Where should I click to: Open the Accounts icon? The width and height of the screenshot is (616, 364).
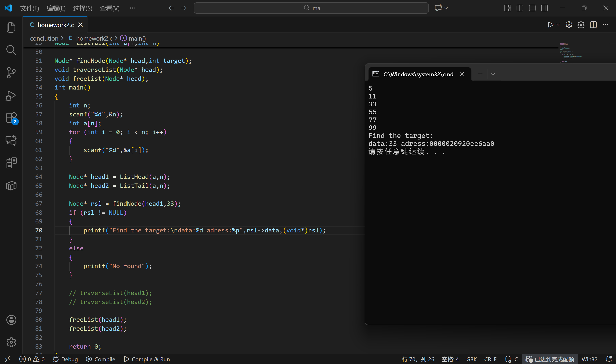click(x=11, y=320)
